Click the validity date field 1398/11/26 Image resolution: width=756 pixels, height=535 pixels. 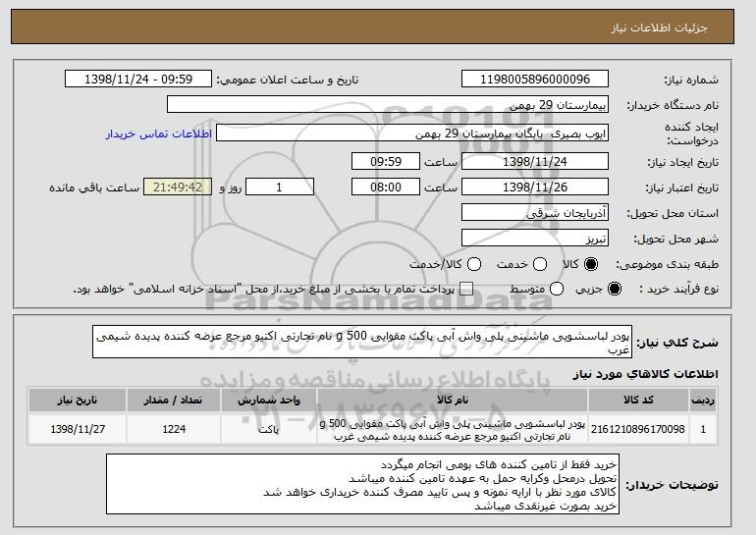(535, 187)
